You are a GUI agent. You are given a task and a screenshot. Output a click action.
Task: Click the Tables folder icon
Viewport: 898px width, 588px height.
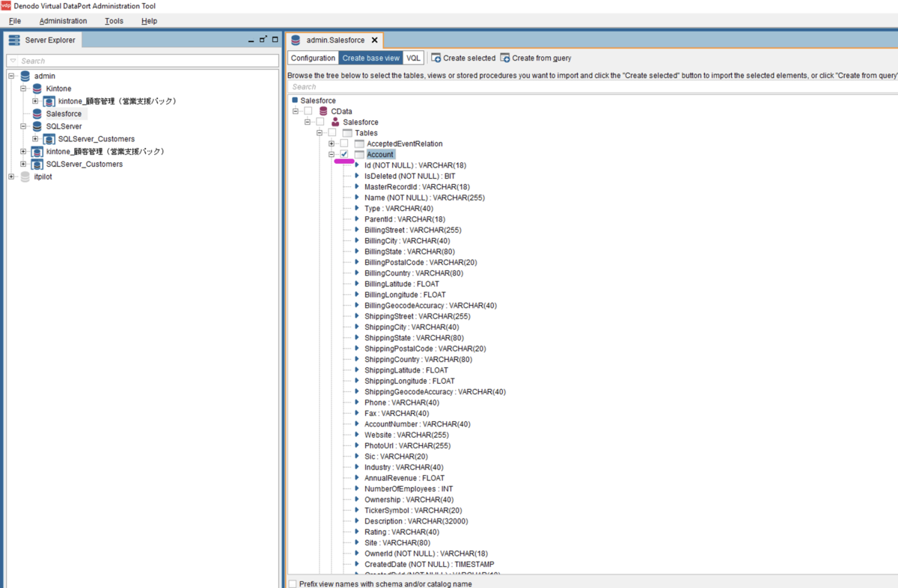pos(347,133)
